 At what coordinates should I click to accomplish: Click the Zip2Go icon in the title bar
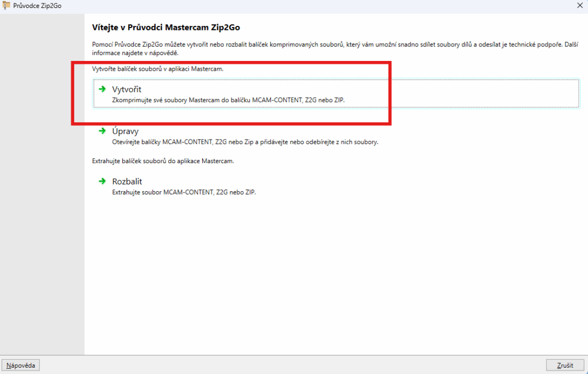[x=6, y=6]
